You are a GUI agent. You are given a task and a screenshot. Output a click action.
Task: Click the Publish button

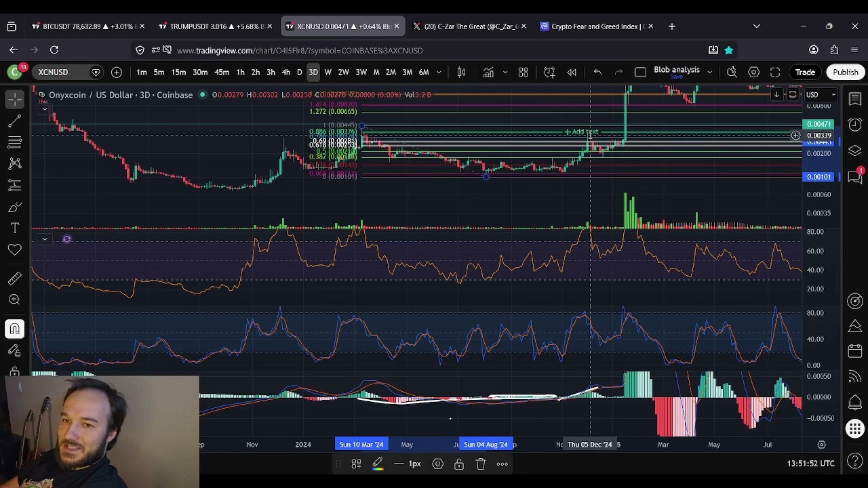pos(846,73)
